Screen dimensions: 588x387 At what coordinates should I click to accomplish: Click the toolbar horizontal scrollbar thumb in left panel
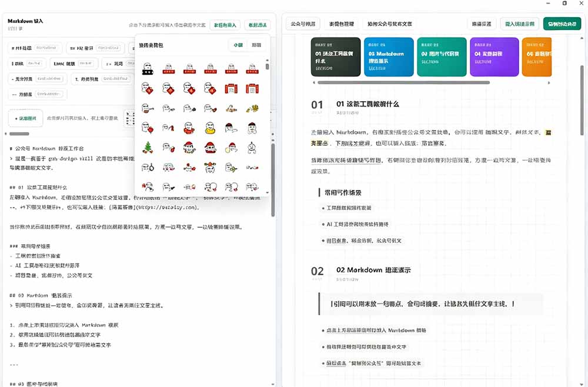tap(19, 134)
